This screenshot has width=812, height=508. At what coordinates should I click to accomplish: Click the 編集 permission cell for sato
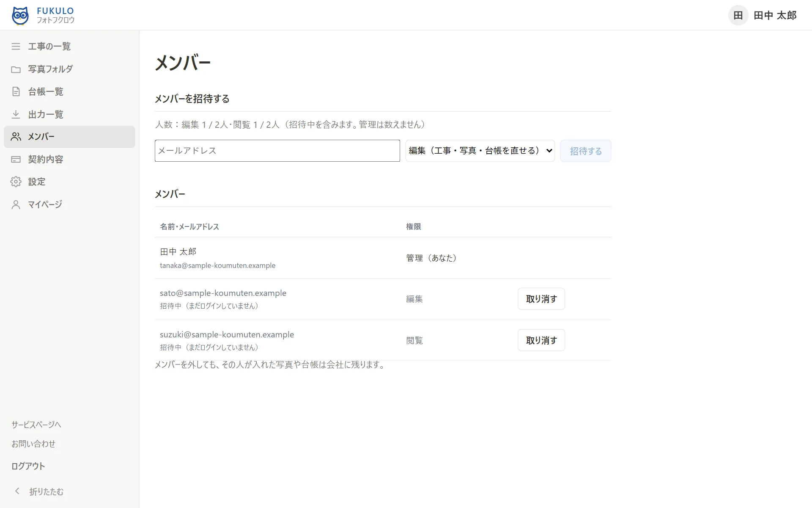tap(414, 299)
